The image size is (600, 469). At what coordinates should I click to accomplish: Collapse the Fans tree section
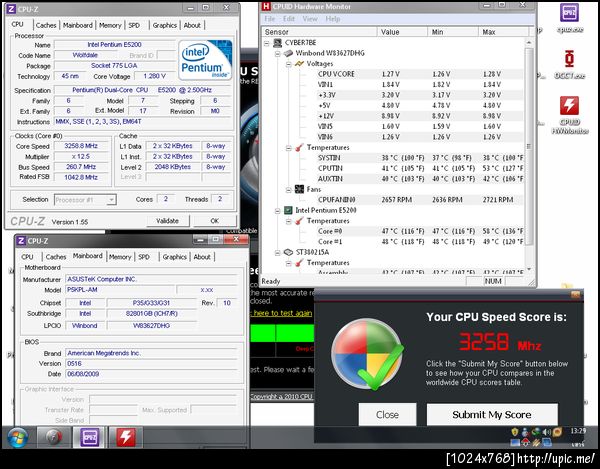coord(289,189)
